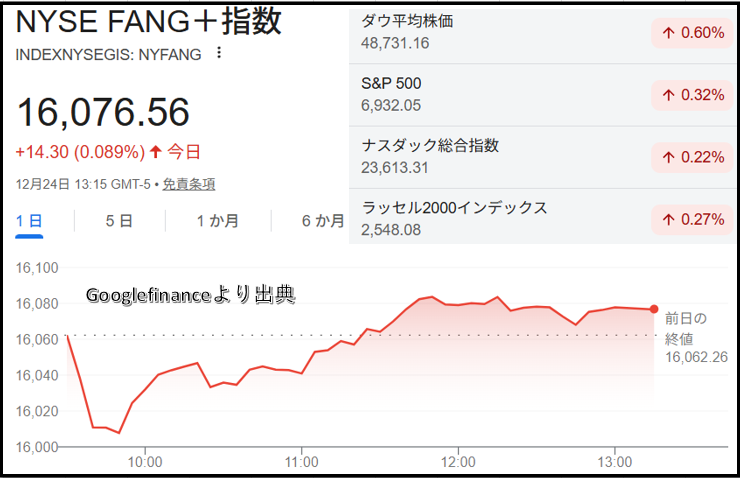
Task: Open the three-dot menu beside NYFANG
Action: pyautogui.click(x=220, y=54)
